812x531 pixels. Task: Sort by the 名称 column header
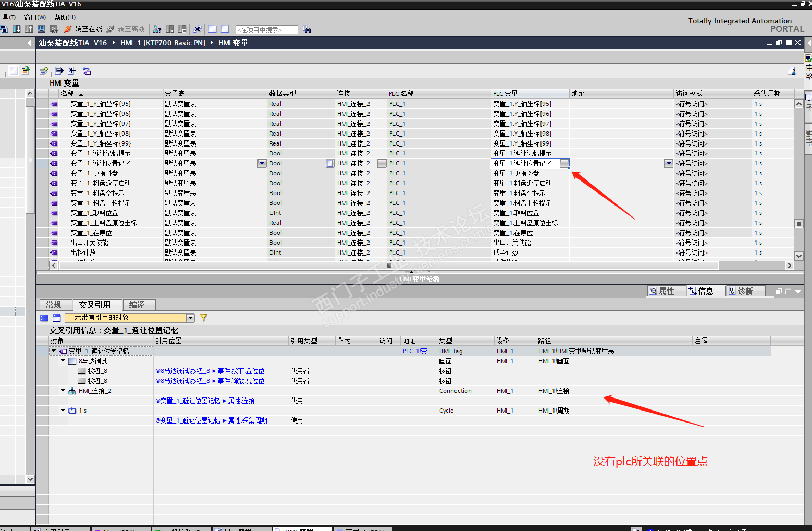[111, 93]
